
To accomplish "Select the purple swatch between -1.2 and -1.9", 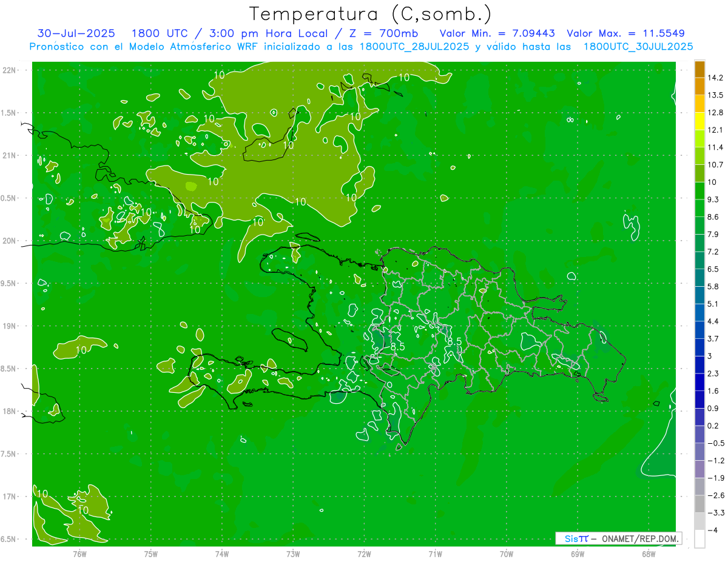I will 699,469.
